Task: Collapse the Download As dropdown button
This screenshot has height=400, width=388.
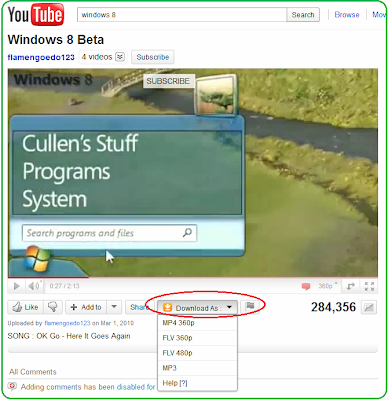Action: (197, 308)
